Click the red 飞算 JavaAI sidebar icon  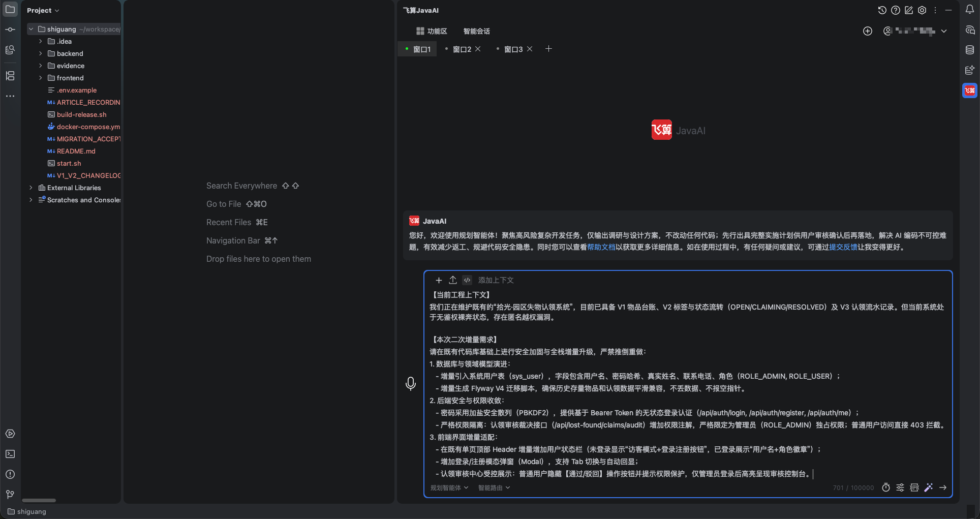[x=970, y=90]
